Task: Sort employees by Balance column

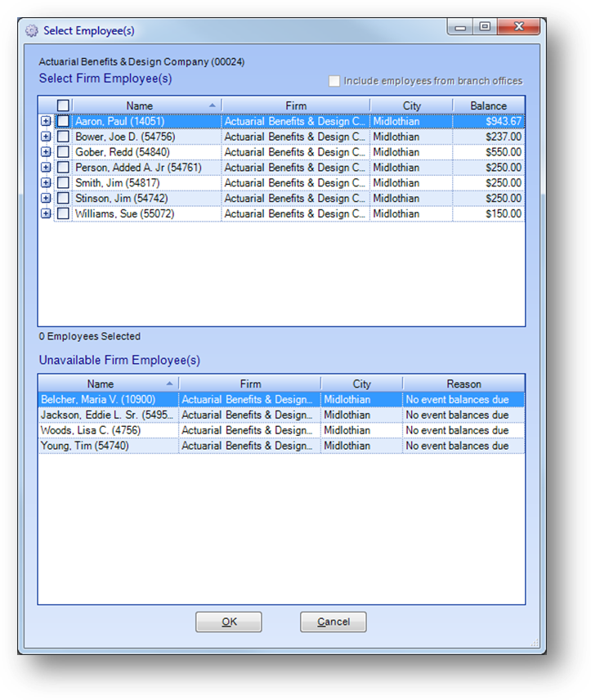Action: coord(489,105)
